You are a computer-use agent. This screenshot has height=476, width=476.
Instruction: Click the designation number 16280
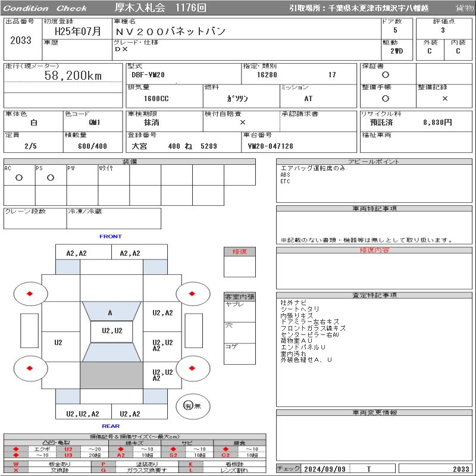(267, 75)
